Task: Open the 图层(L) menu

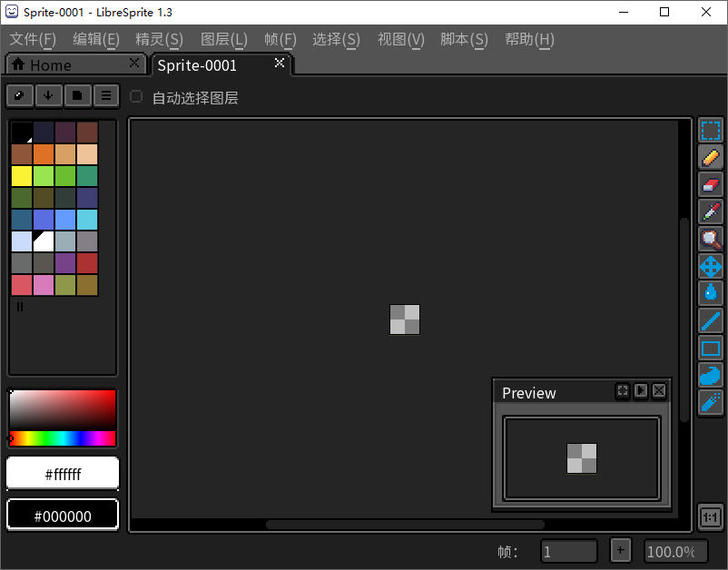Action: [x=224, y=39]
